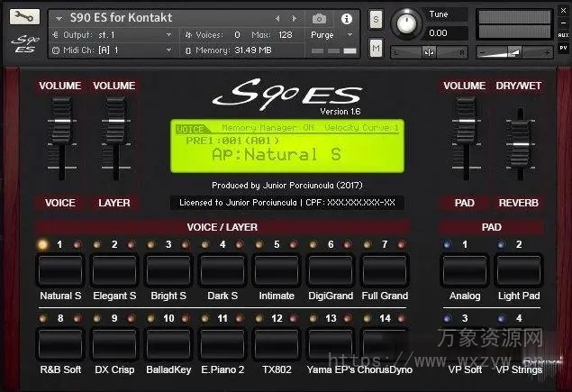Toggle the AUX sends panel

[x=563, y=35]
